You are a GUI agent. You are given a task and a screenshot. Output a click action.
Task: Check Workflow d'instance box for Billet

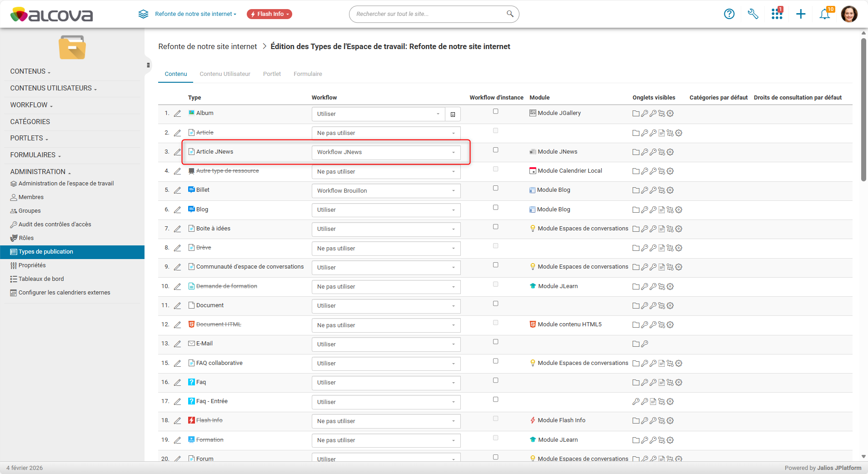pyautogui.click(x=495, y=188)
